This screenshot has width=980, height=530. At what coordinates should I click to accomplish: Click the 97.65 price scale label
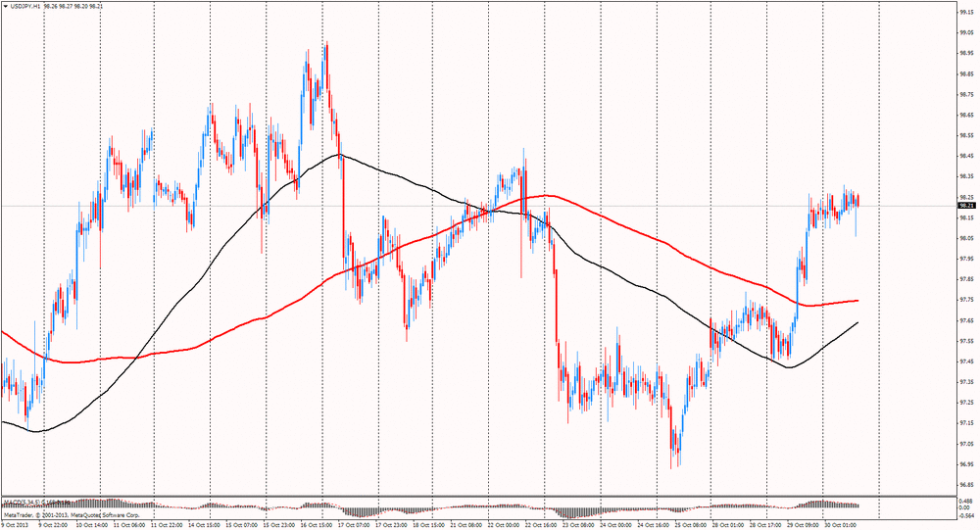point(965,320)
